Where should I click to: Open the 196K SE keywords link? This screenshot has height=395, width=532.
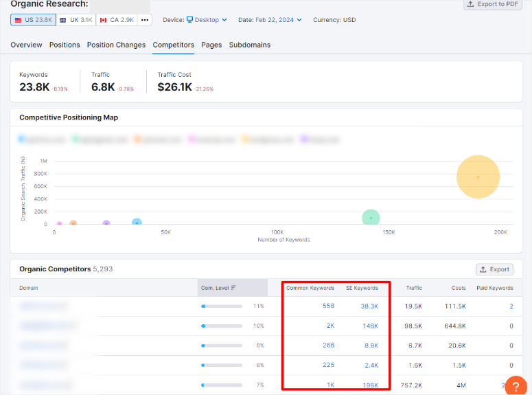(x=371, y=385)
